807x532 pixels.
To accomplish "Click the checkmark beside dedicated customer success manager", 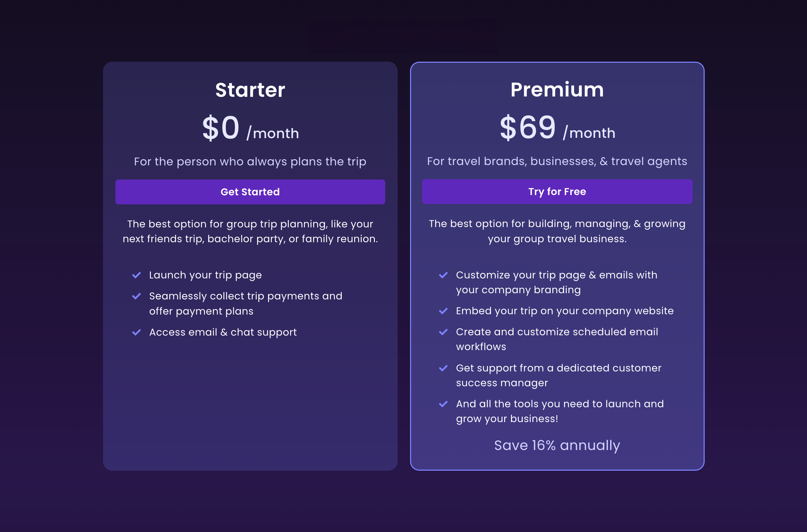I will (443, 368).
